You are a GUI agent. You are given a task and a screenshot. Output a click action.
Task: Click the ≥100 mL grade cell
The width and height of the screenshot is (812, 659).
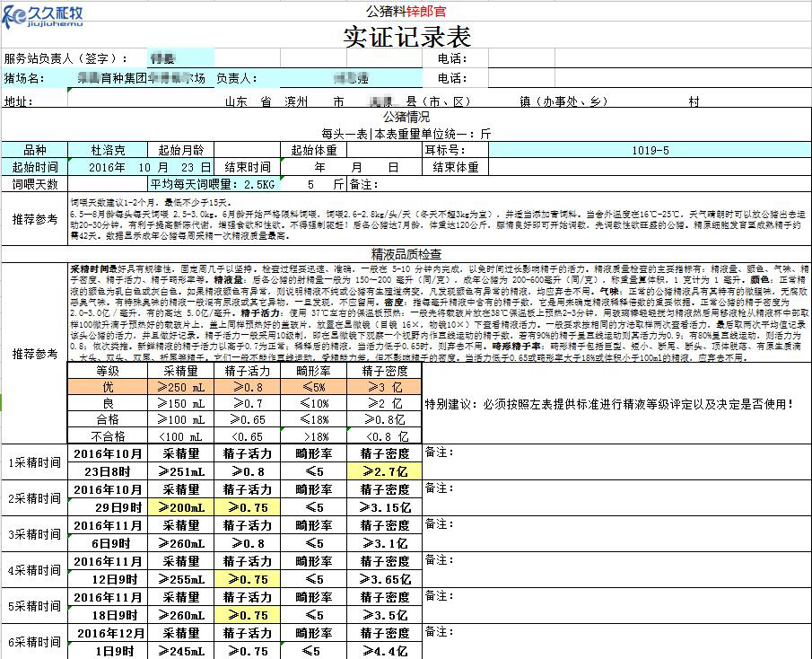click(x=180, y=419)
